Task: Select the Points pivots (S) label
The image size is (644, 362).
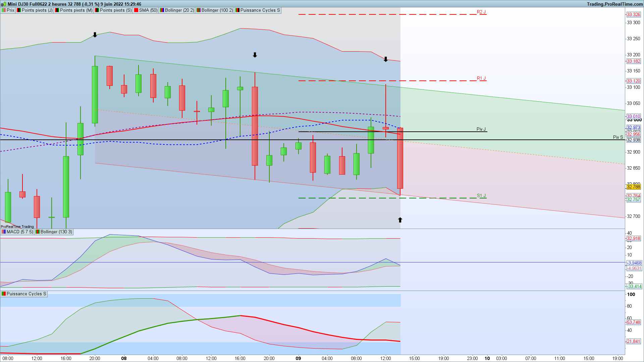Action: pos(116,10)
